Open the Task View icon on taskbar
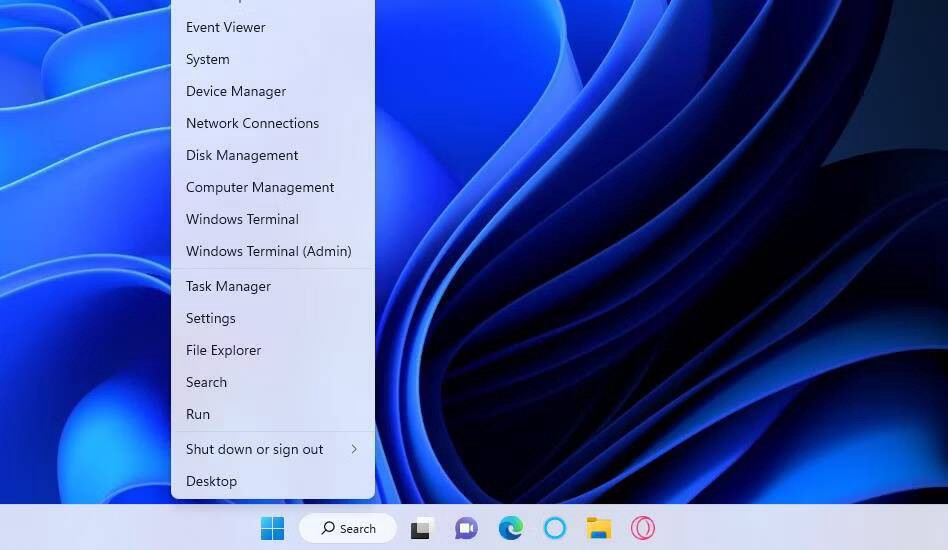 tap(422, 529)
